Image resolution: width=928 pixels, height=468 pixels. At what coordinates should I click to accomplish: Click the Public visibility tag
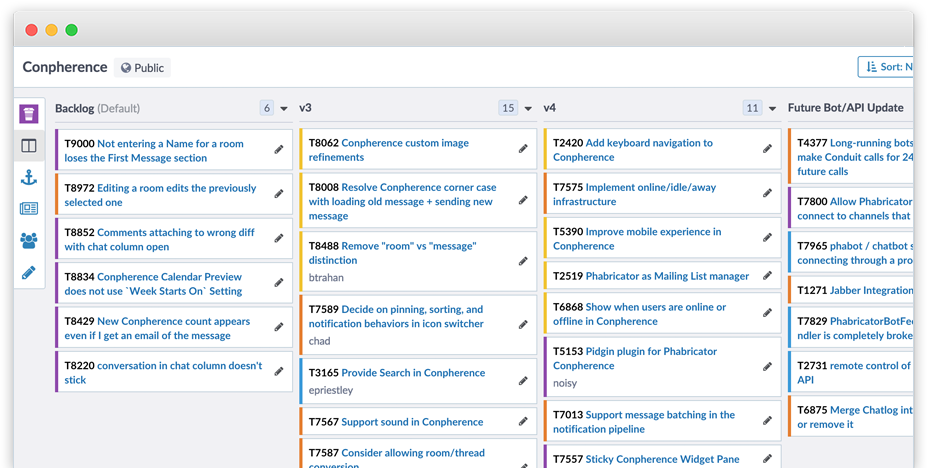coord(142,67)
